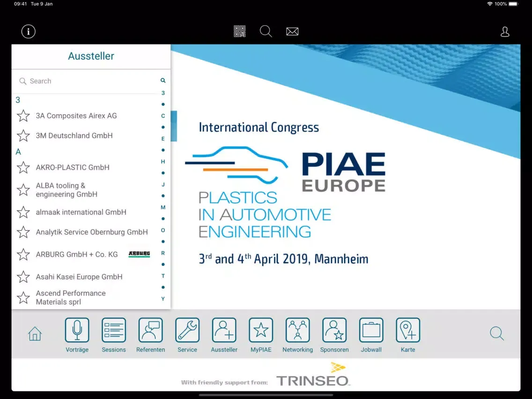Favorite 3M Deutschland GmbH star
This screenshot has width=532, height=399.
[x=23, y=136]
